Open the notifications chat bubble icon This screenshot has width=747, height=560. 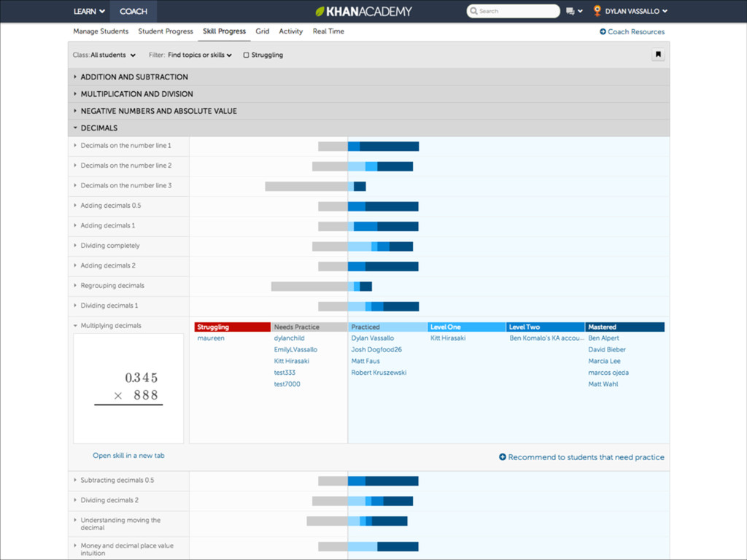(570, 12)
